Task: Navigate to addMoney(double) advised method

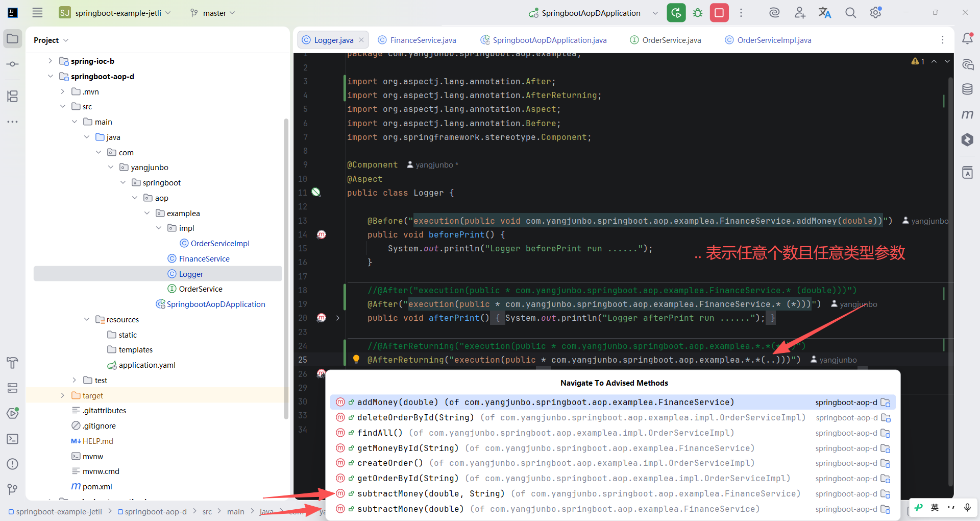Action: coord(613,402)
